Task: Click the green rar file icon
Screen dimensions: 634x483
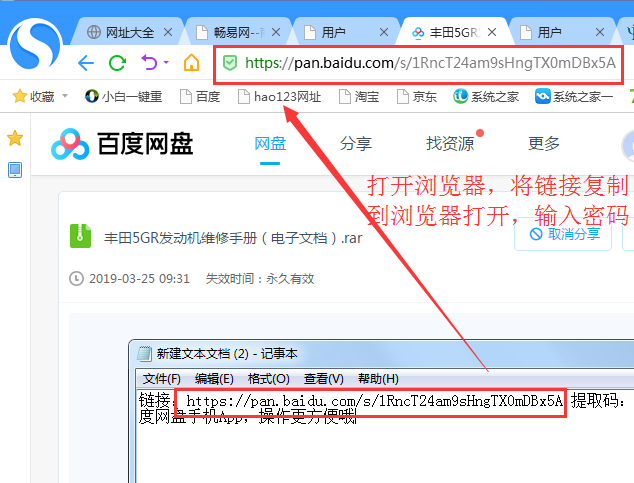Action: pos(80,236)
